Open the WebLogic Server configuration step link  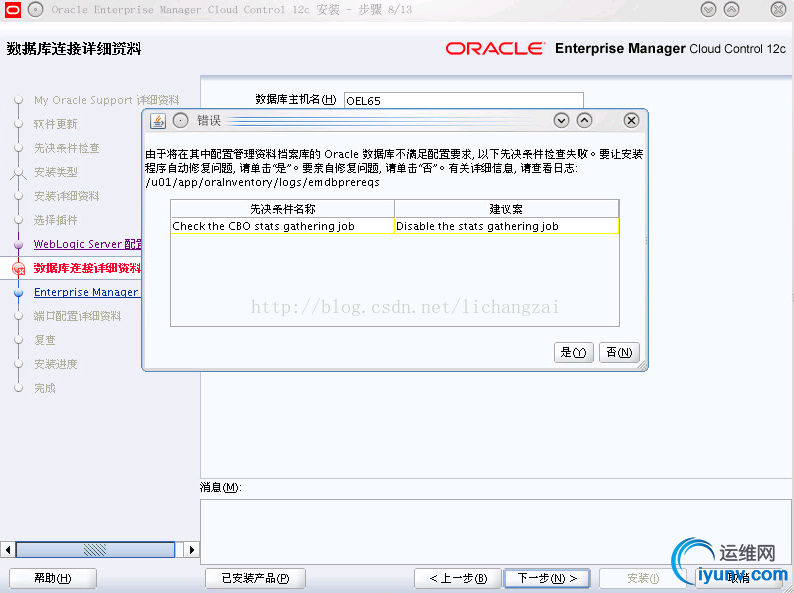coord(88,244)
